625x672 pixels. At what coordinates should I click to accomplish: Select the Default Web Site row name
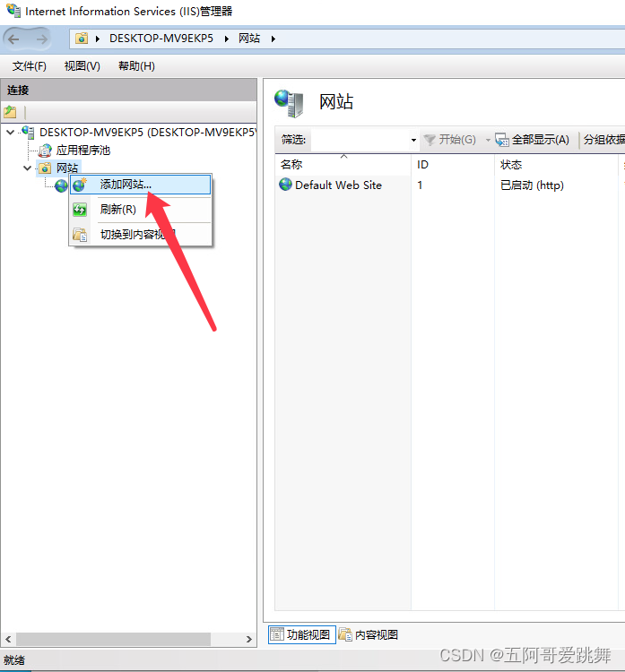(338, 185)
